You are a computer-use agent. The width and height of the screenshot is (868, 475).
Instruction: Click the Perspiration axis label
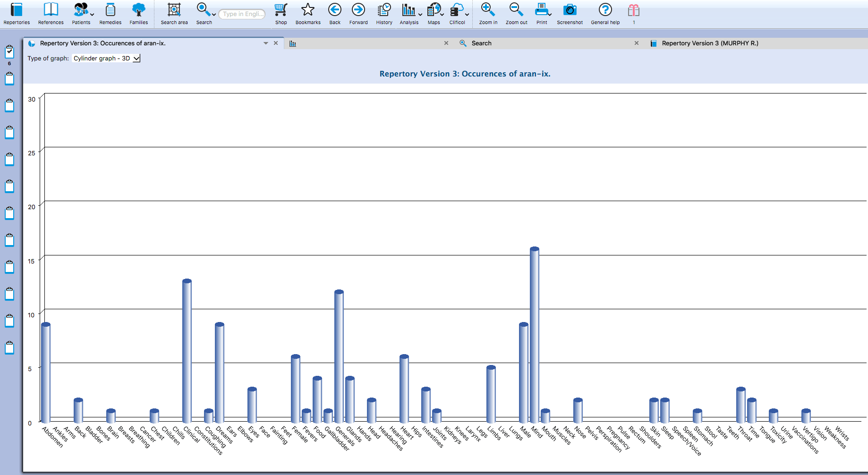tap(608, 440)
